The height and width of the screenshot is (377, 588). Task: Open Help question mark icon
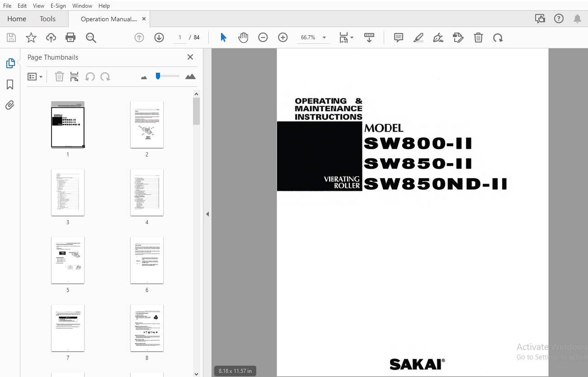coord(559,19)
